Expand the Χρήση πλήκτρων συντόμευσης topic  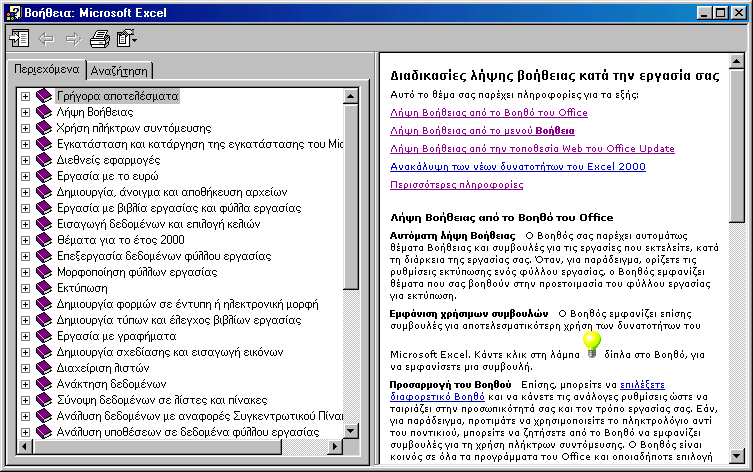pyautogui.click(x=25, y=128)
